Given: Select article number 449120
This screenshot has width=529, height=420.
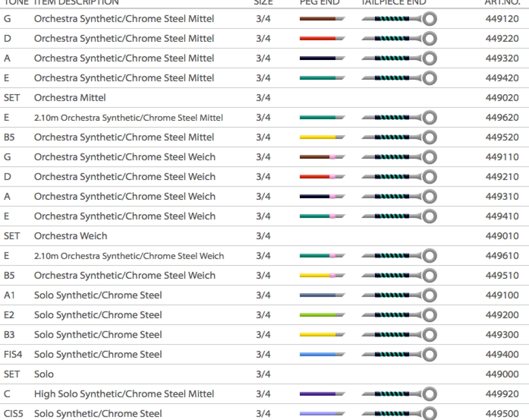Looking at the screenshot, I should pos(502,19).
